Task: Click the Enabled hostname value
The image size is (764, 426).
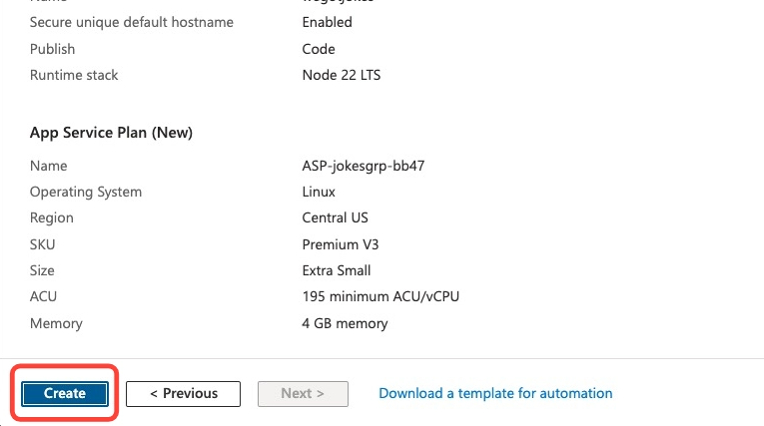Action: click(x=327, y=22)
